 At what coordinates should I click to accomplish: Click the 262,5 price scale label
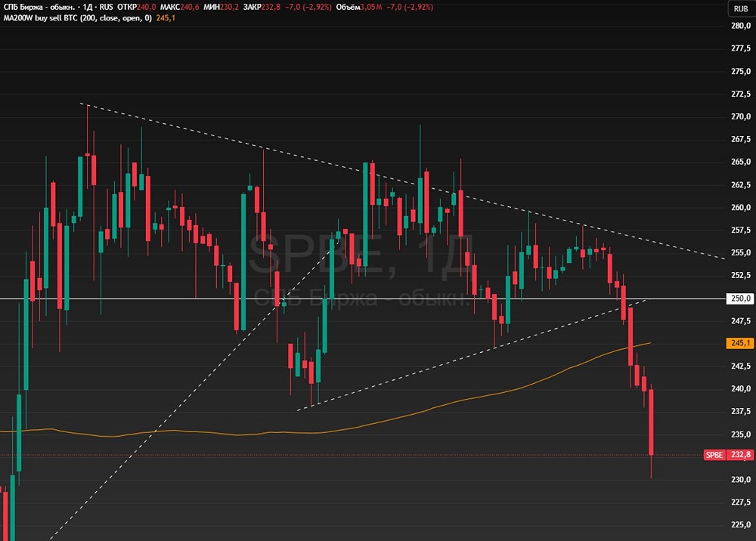[741, 185]
